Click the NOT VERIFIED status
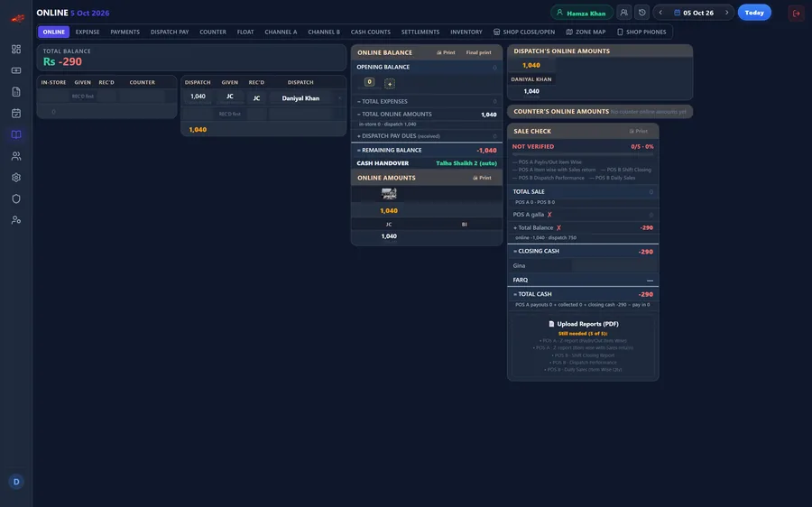 (x=533, y=146)
